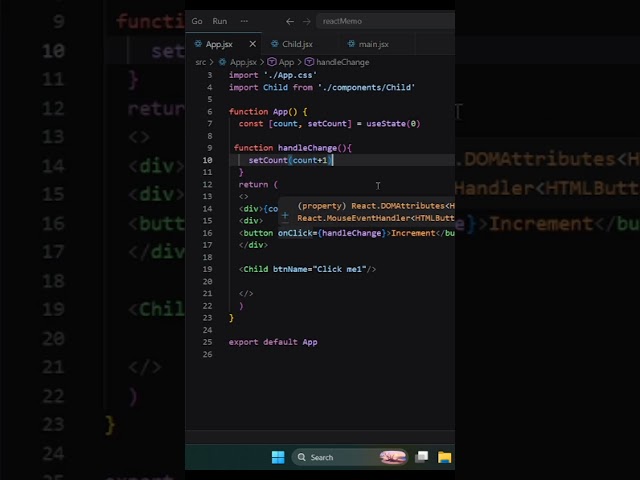
Task: Select the App symbol in the breadcrumb
Action: (x=286, y=62)
